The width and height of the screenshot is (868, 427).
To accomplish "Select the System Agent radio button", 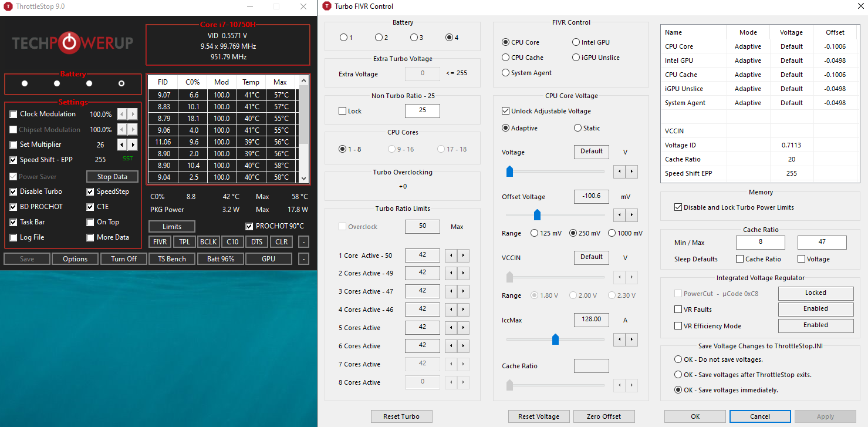I will [x=506, y=73].
